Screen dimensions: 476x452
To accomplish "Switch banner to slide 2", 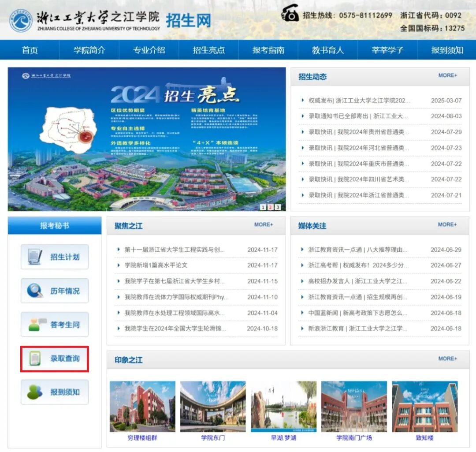I will click(x=270, y=207).
